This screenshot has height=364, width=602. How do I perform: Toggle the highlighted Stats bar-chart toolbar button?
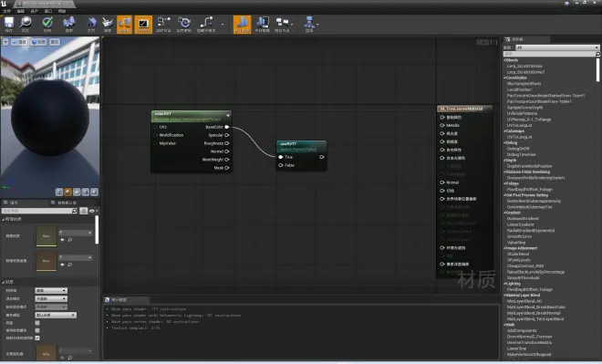click(243, 25)
